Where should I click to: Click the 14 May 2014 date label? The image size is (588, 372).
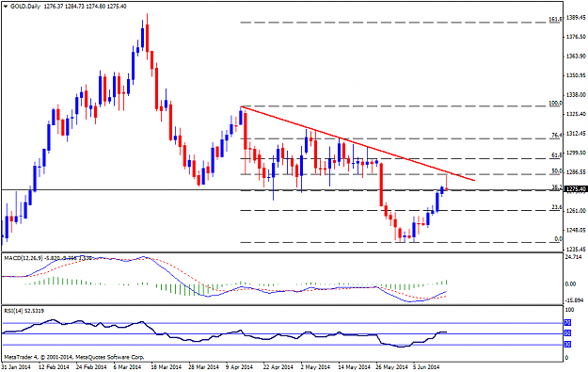tap(353, 366)
